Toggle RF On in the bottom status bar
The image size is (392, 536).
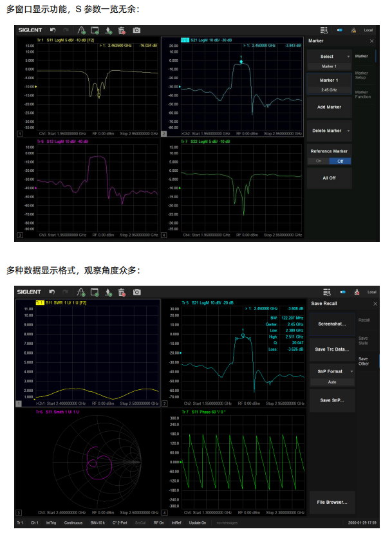(x=158, y=522)
